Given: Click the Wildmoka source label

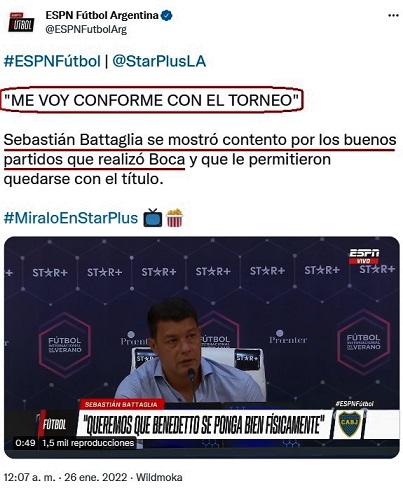Looking at the screenshot, I should [159, 477].
